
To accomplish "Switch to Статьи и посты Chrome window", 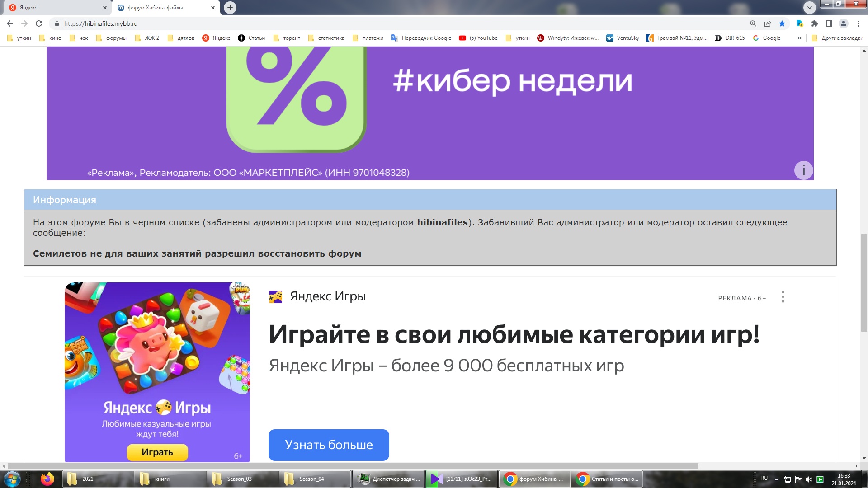I will 607,479.
